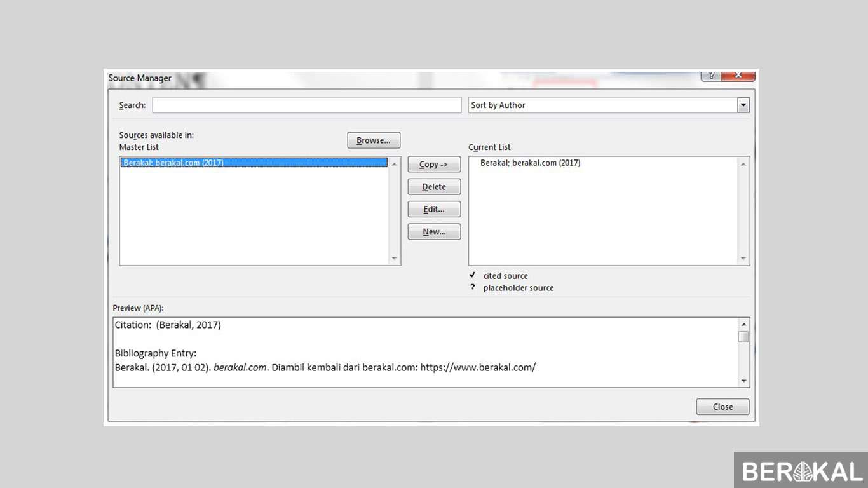The height and width of the screenshot is (488, 868).
Task: Click the help question mark icon
Action: (711, 75)
